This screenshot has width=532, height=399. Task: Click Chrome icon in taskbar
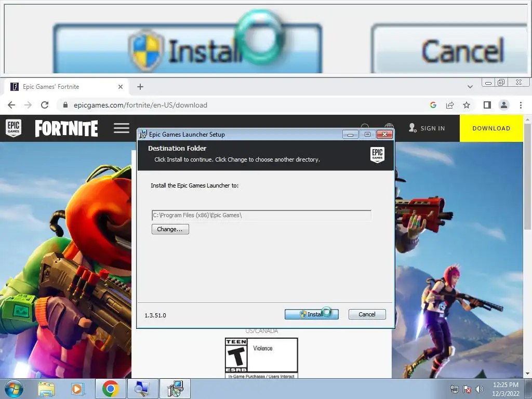(110, 389)
